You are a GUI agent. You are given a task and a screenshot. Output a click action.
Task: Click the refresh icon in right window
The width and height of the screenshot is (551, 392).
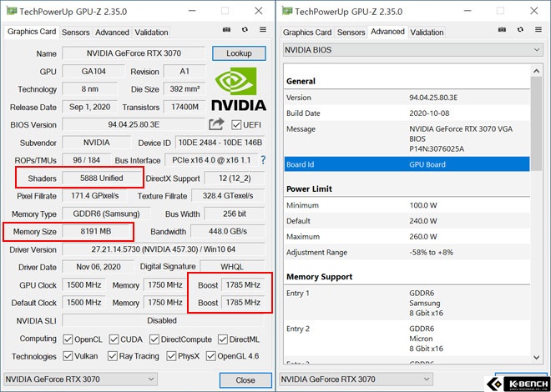[x=520, y=30]
